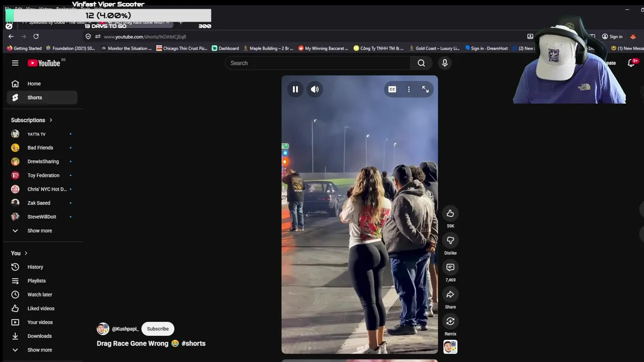Viewport: 644px width, 362px height.
Task: Open the YouTube guide hamburger menu
Action: (x=15, y=63)
